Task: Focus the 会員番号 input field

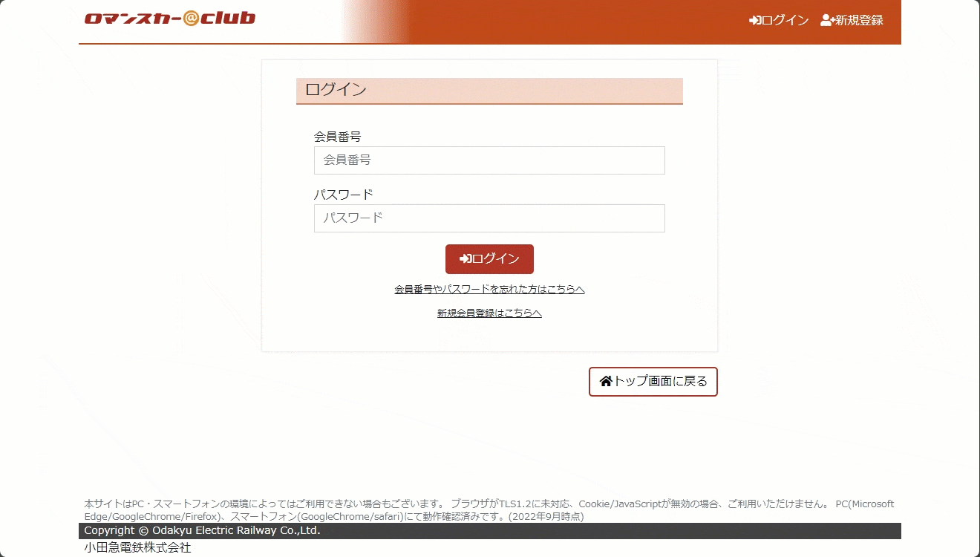Action: 489,160
